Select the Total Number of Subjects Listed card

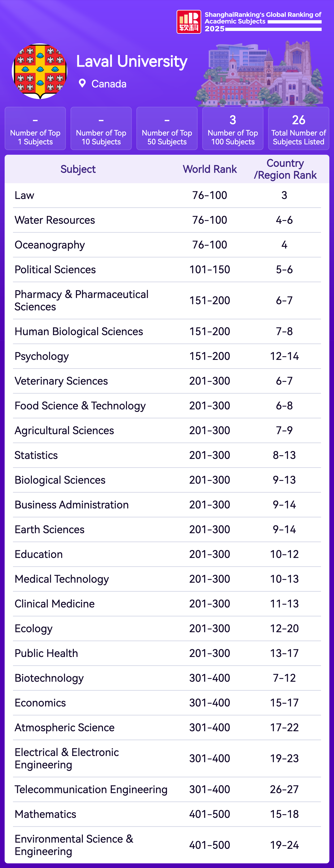coord(298,128)
